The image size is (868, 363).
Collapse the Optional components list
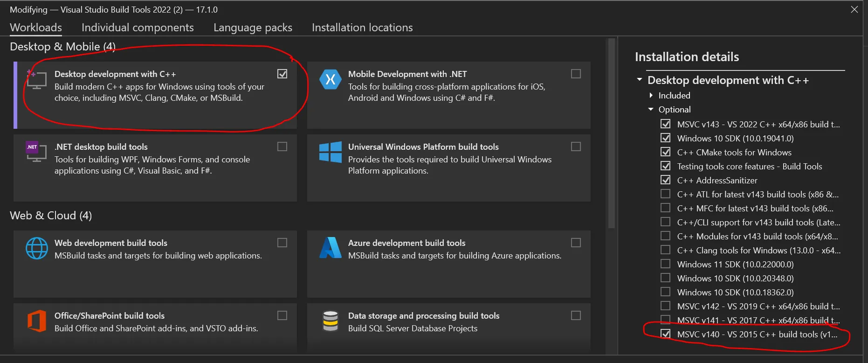tap(651, 109)
